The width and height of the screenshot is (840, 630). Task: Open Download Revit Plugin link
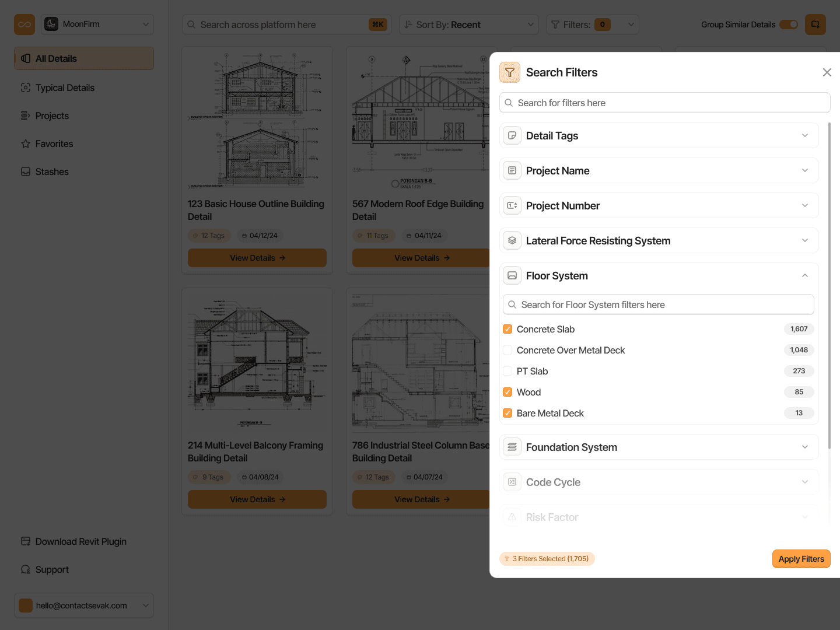pyautogui.click(x=84, y=541)
